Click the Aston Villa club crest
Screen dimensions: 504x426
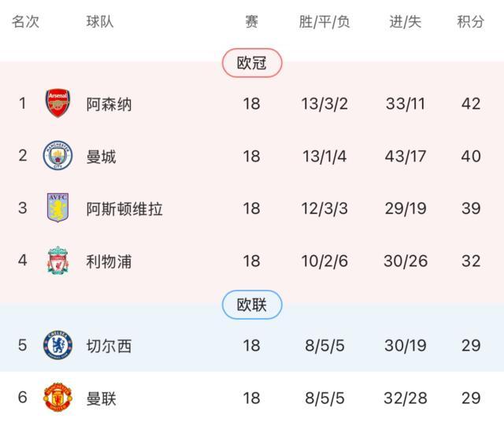tap(57, 209)
